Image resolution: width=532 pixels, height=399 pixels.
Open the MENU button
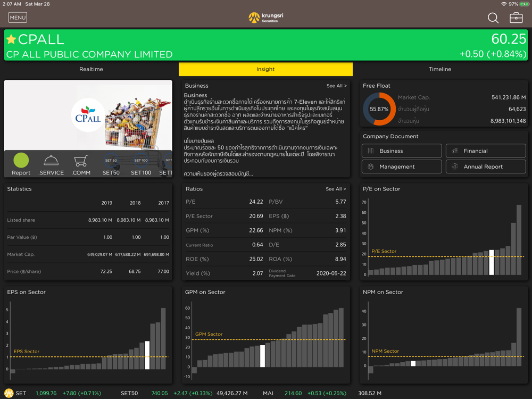click(18, 18)
